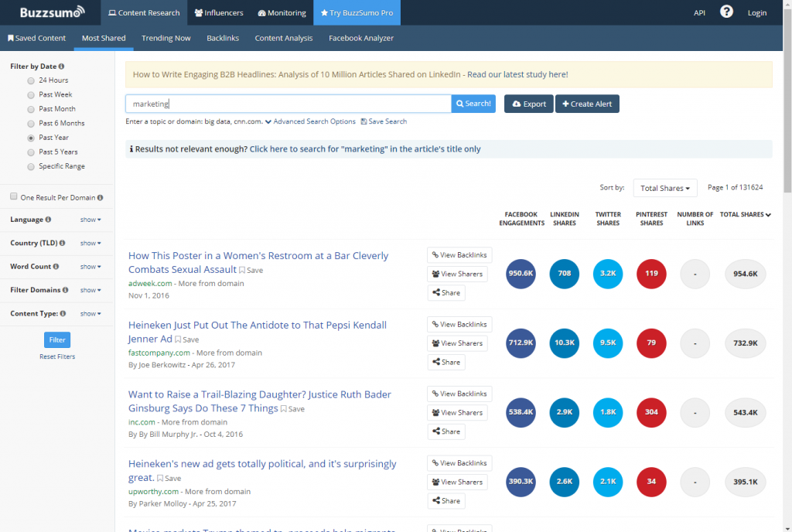Click LinkedIn shares bubble 10.3K
The image size is (792, 532).
[x=564, y=343]
